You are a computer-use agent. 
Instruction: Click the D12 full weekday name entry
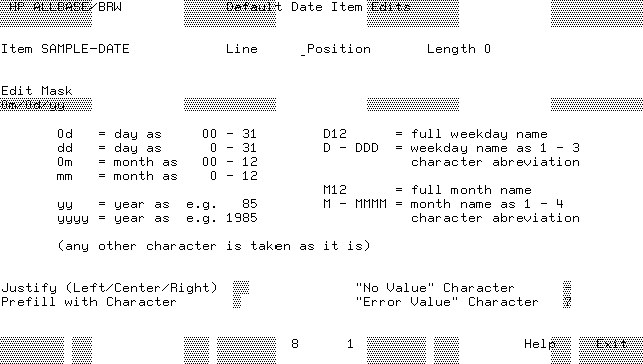tap(335, 134)
